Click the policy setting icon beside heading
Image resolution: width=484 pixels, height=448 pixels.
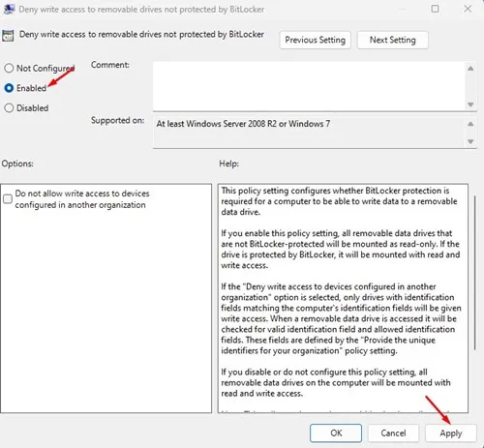pyautogui.click(x=8, y=35)
